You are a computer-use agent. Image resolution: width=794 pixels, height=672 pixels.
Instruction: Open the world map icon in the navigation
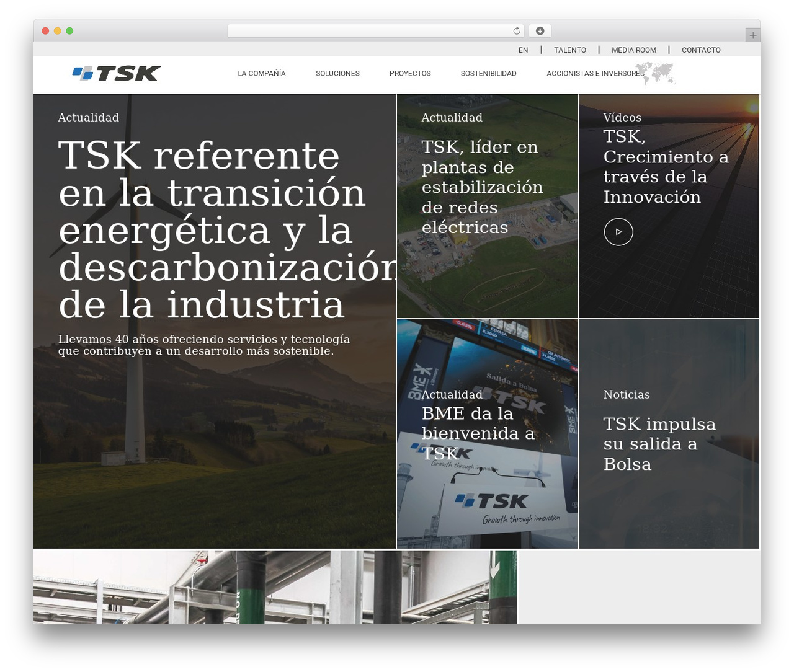(656, 73)
